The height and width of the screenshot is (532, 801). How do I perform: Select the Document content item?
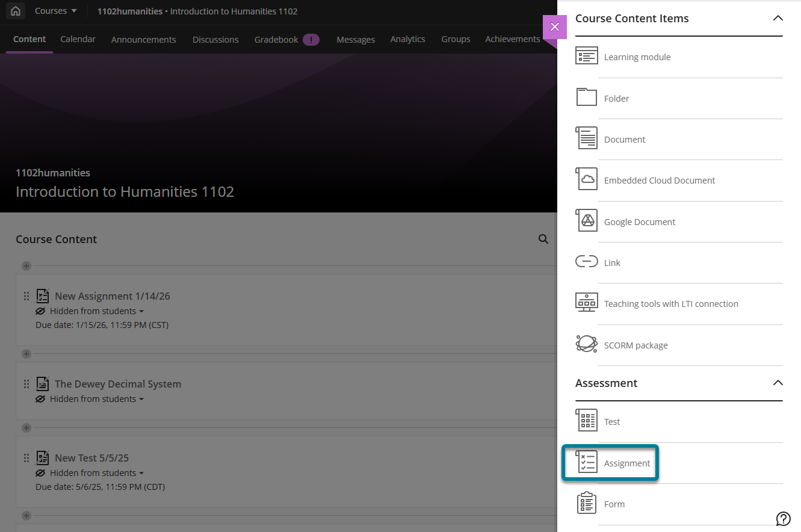coord(625,139)
